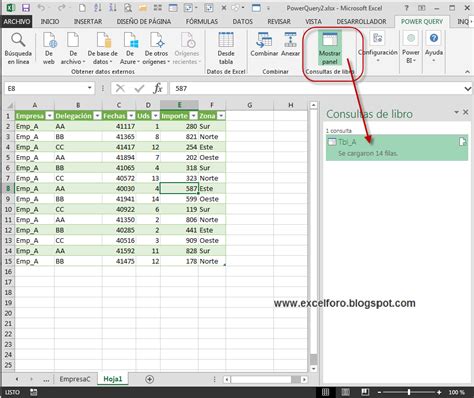Screen dimensions: 474x398
Task: Open print preview from the quick access toolbar
Action: click(128, 7)
